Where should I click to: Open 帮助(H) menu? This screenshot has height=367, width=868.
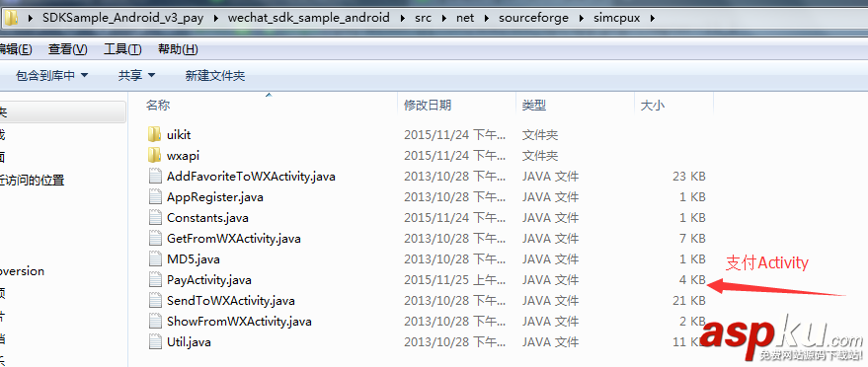[x=178, y=49]
